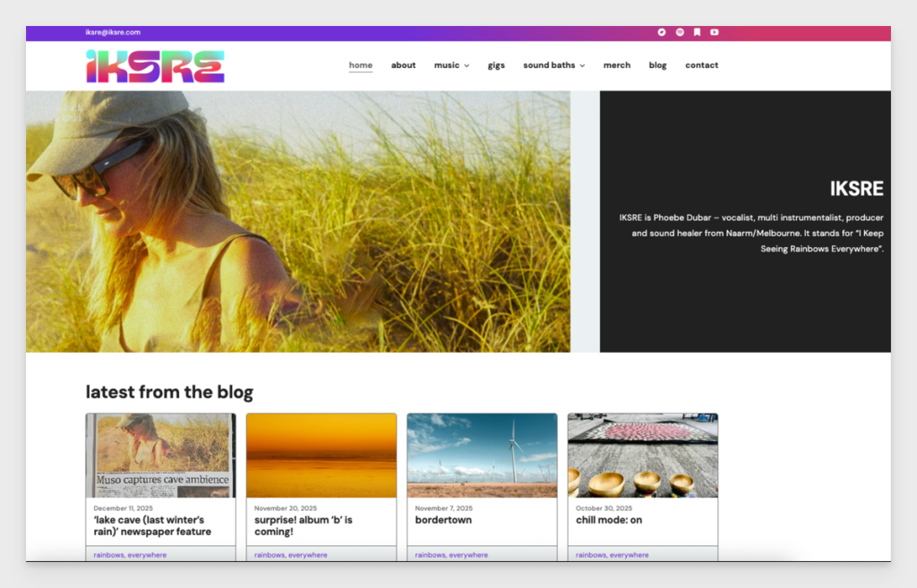This screenshot has height=588, width=917.
Task: Click the first round social icon in top bar
Action: point(662,32)
